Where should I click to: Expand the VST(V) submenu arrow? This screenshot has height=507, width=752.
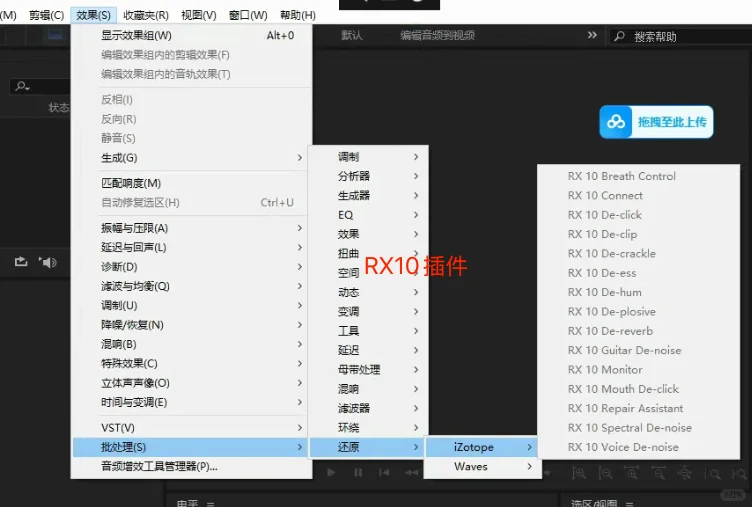300,427
